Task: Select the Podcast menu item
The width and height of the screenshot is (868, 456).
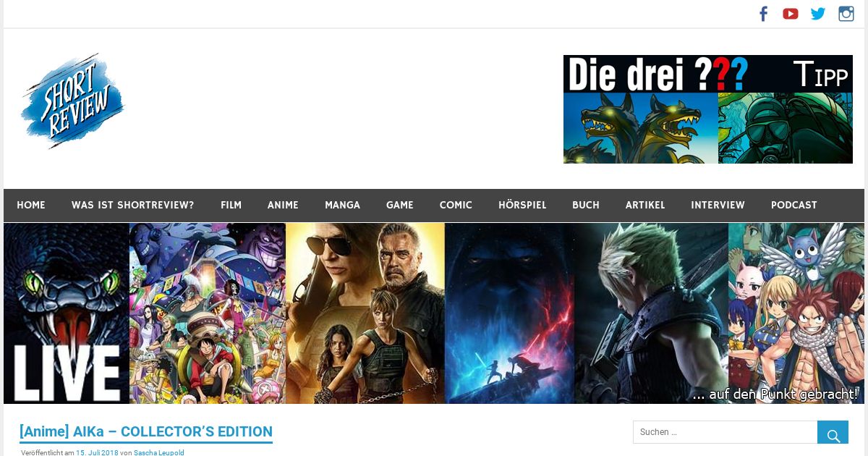Action: pyautogui.click(x=793, y=206)
